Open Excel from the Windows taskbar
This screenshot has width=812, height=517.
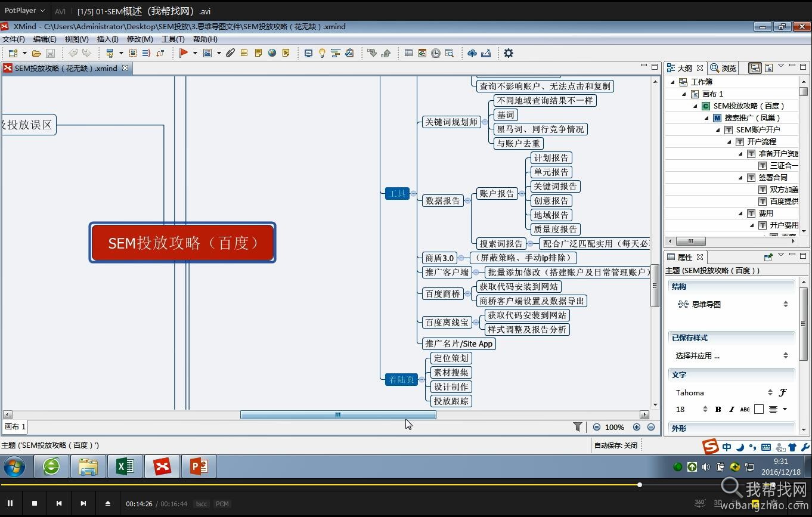[125, 466]
